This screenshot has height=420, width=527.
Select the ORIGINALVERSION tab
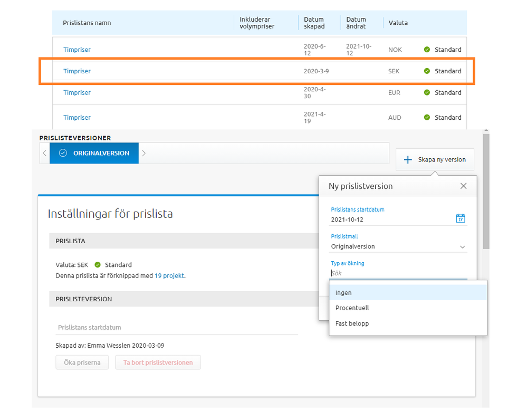[94, 153]
